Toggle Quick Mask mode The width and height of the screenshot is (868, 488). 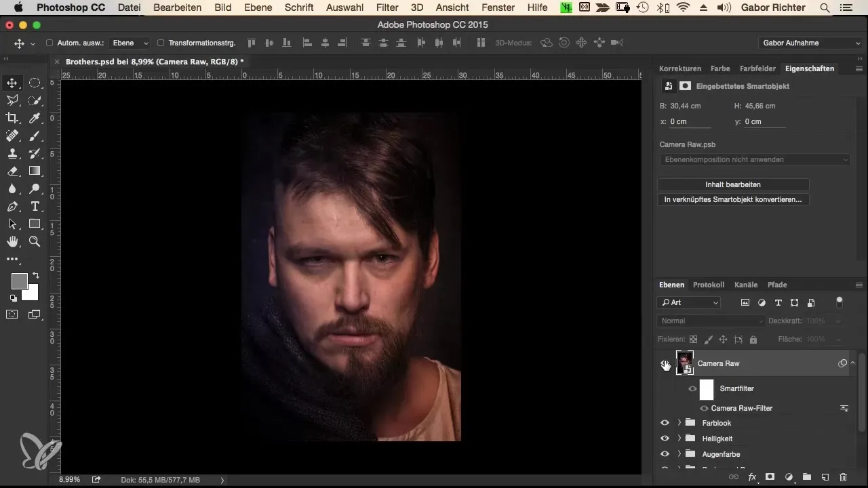click(12, 314)
